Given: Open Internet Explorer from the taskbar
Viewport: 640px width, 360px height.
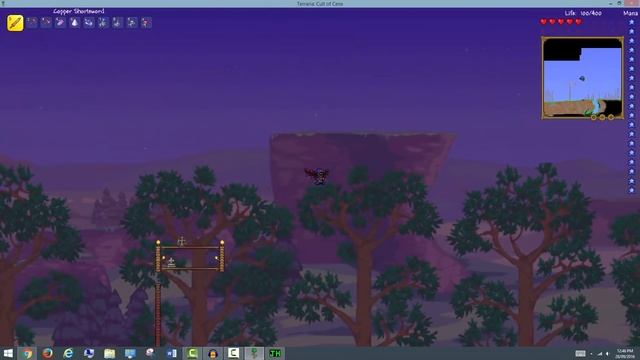Looking at the screenshot, I should 68,353.
